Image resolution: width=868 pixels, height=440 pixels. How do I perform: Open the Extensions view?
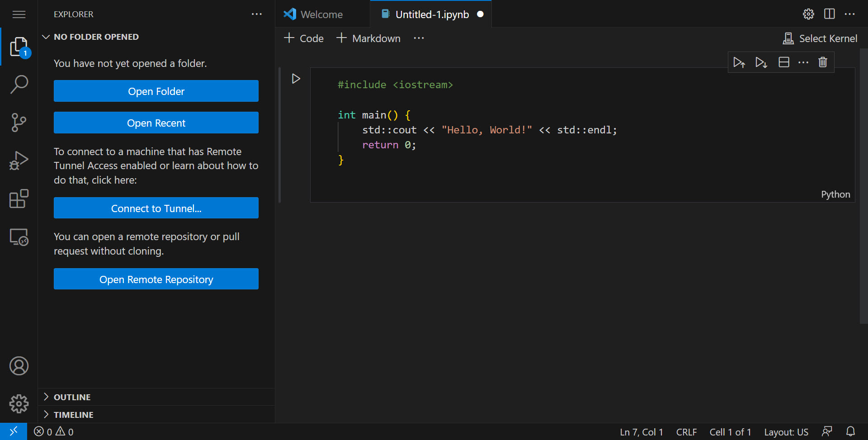(x=19, y=199)
